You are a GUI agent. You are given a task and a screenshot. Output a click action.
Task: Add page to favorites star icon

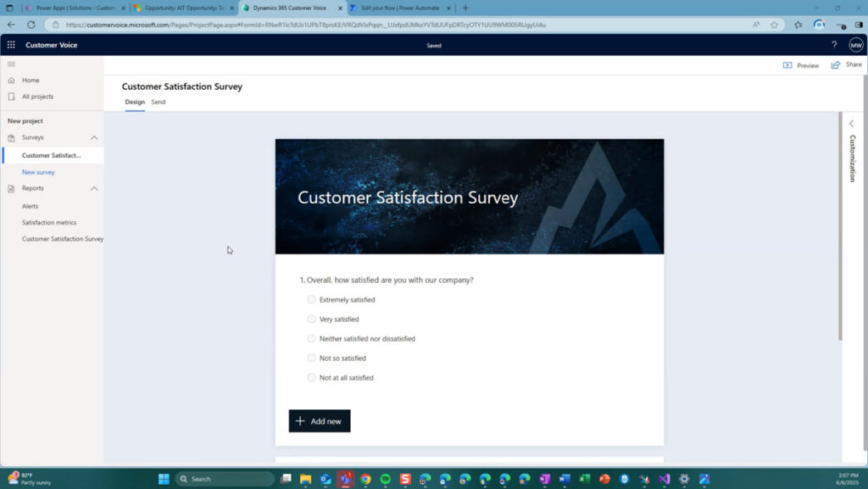pos(774,25)
